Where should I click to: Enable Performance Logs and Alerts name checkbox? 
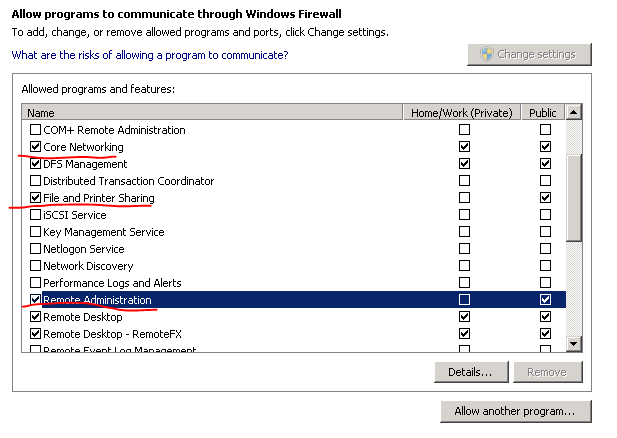pyautogui.click(x=35, y=283)
